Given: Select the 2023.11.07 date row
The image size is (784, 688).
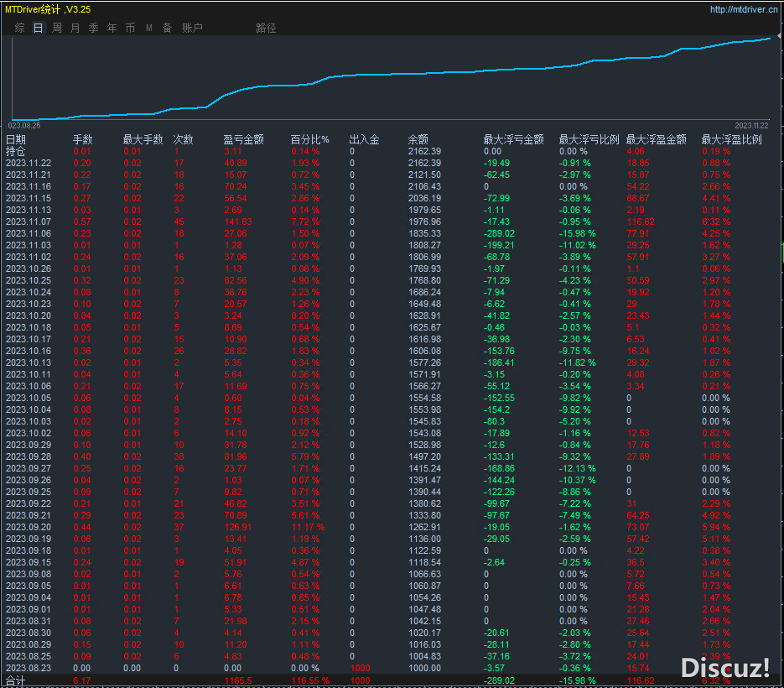Looking at the screenshot, I should (29, 222).
